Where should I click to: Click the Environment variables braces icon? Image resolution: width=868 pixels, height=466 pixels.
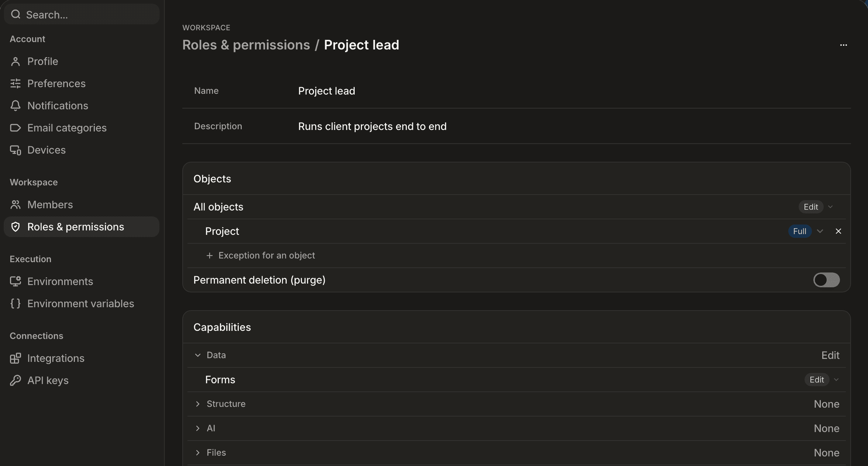pyautogui.click(x=15, y=304)
